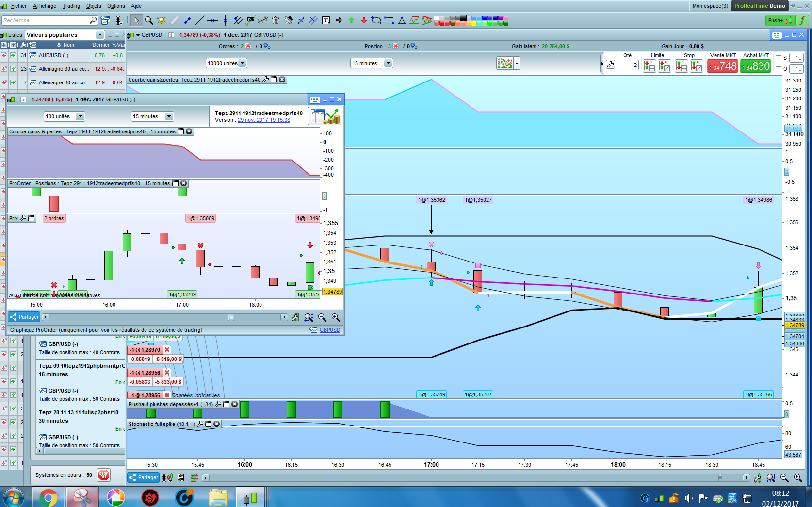Image resolution: width=812 pixels, height=507 pixels.
Task: Open the Options menu
Action: (116, 6)
